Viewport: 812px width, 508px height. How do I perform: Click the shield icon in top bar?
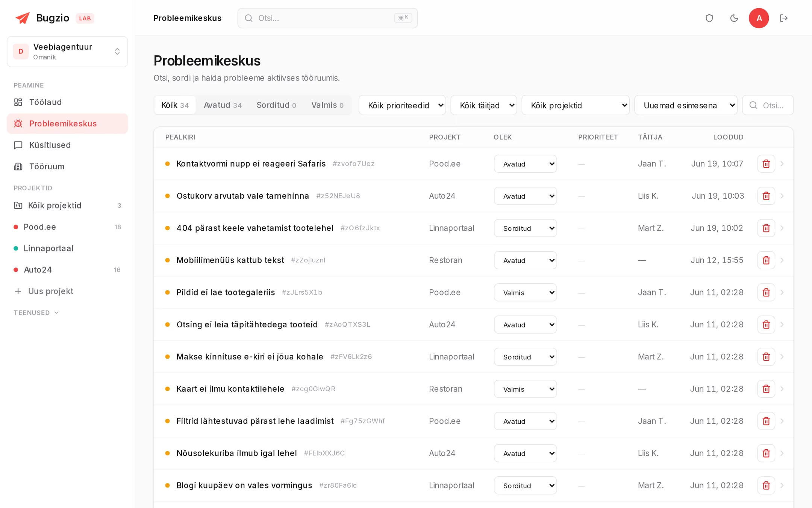click(709, 18)
